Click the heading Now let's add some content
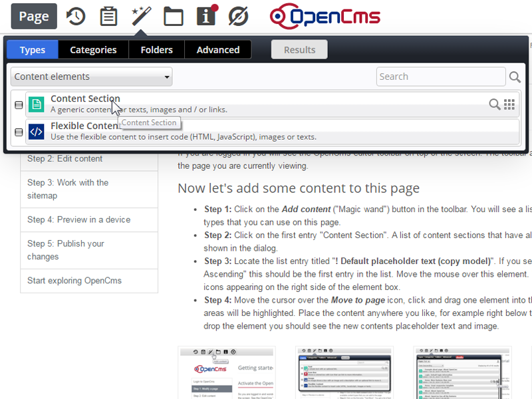The image size is (532, 399). [299, 188]
